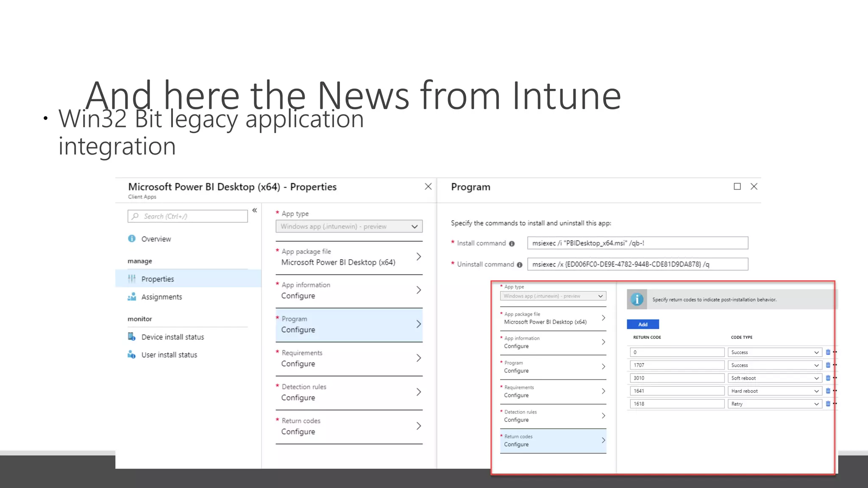
Task: Open App information Configure in inset panel
Action: (x=553, y=342)
